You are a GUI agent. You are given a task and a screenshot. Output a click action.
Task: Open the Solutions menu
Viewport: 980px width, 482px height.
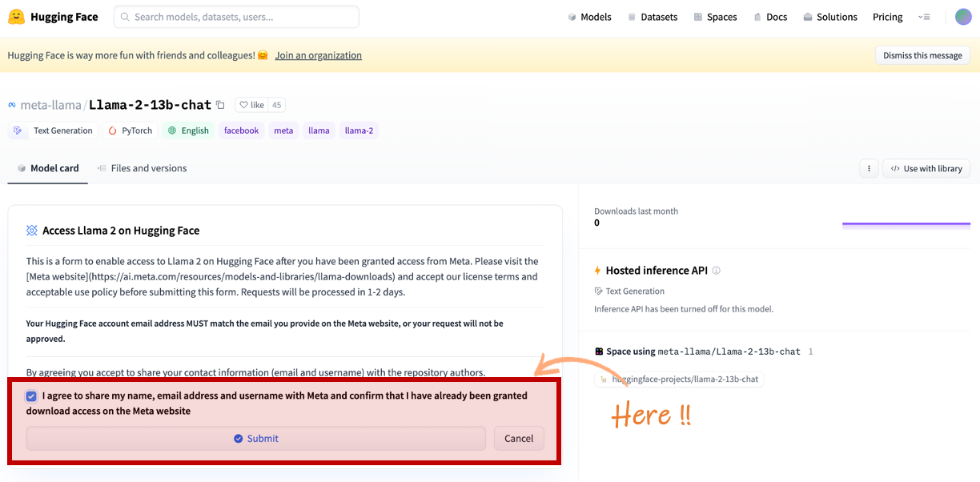click(x=830, y=17)
